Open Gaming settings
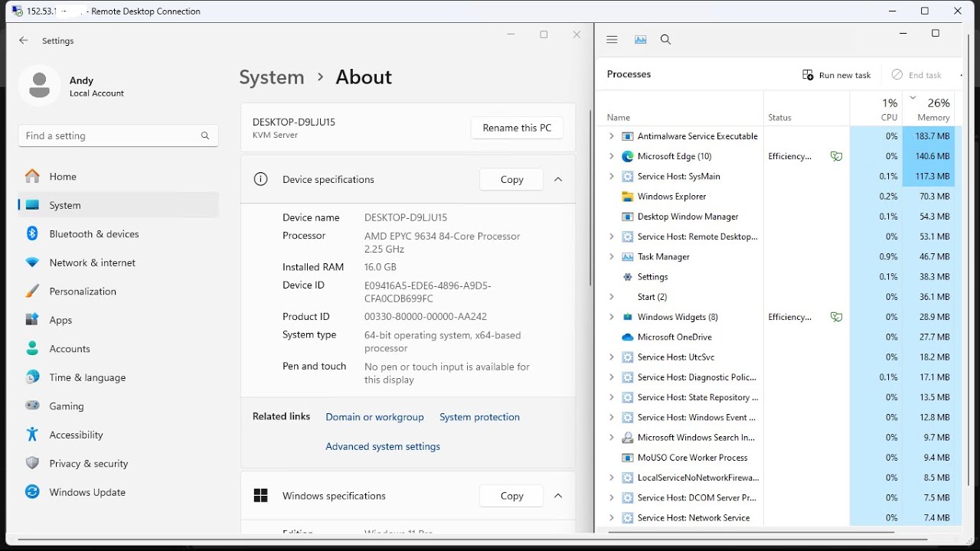The image size is (980, 551). coord(119,406)
